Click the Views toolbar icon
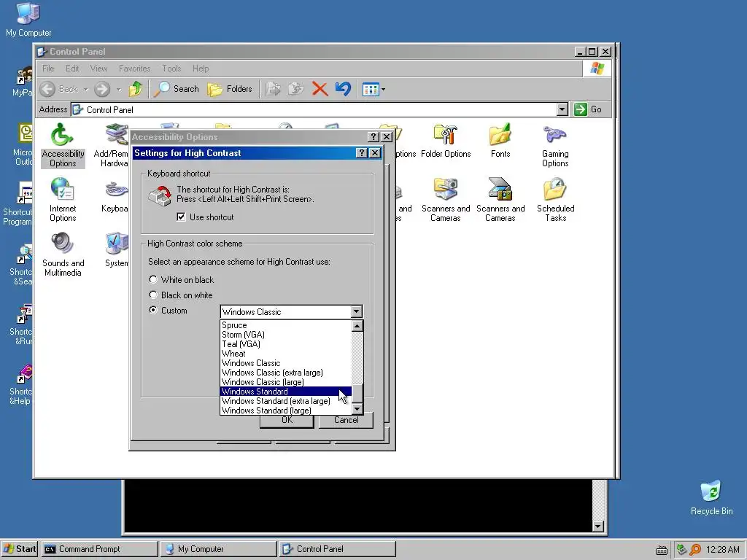 [371, 89]
